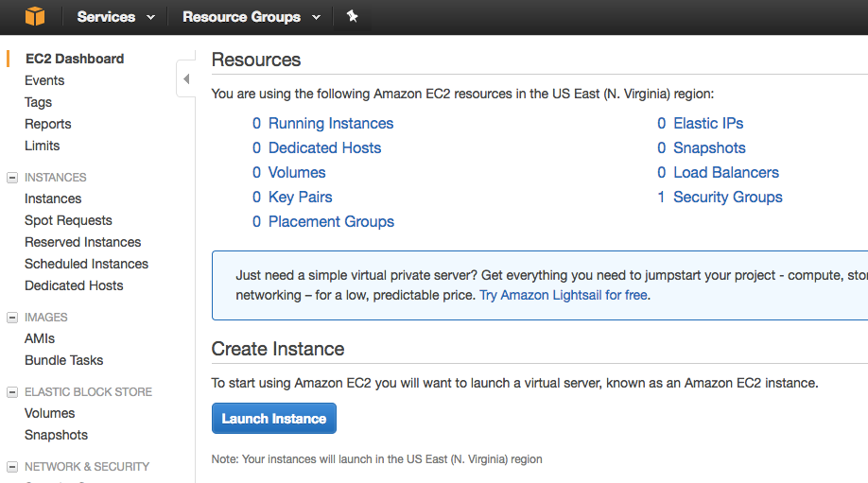
Task: Collapse the NETWORK & SECURITY section
Action: [12, 467]
